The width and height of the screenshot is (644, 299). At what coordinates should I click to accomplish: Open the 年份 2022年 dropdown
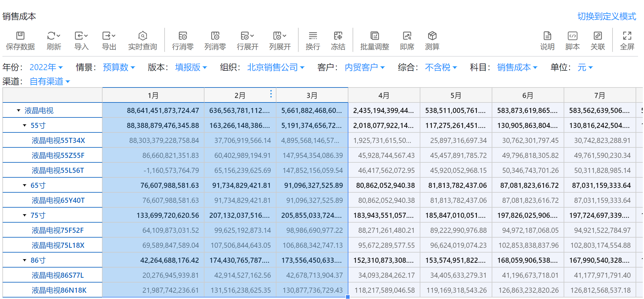tap(46, 67)
